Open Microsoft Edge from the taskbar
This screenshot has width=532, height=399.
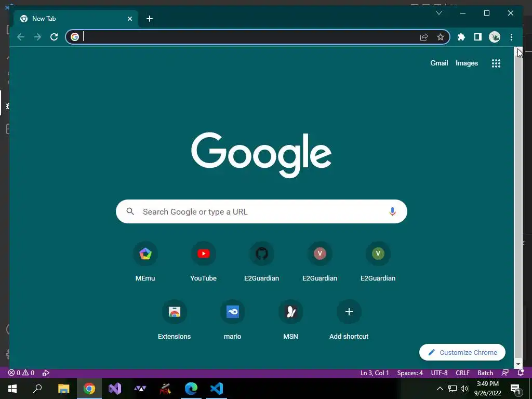(191, 389)
